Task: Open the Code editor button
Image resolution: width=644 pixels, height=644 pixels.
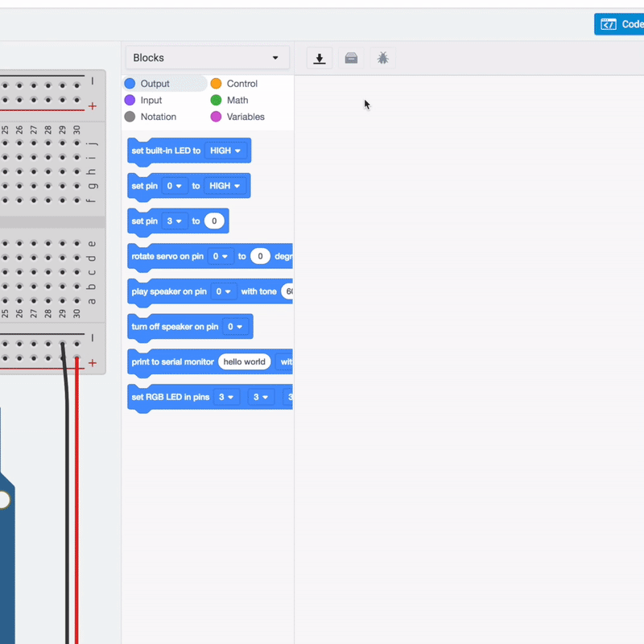Action: 619,24
